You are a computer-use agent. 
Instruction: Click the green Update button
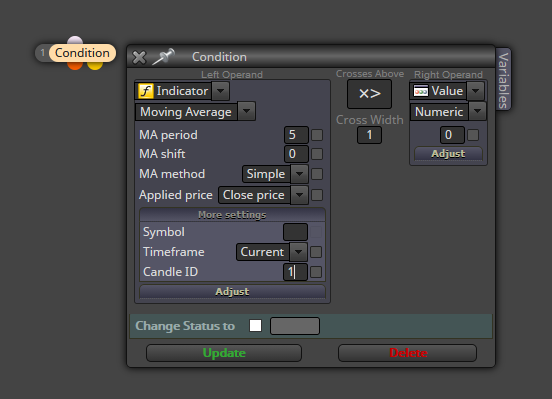tap(224, 353)
